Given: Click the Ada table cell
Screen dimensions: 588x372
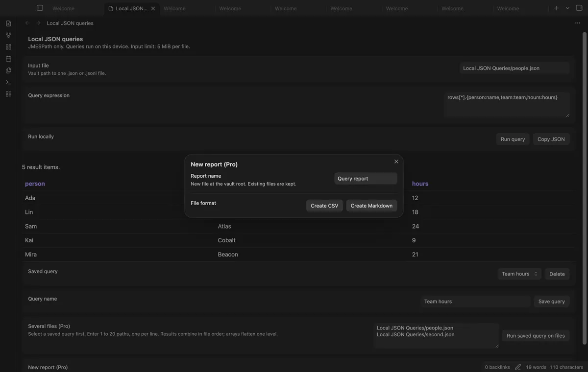Looking at the screenshot, I should (x=30, y=198).
